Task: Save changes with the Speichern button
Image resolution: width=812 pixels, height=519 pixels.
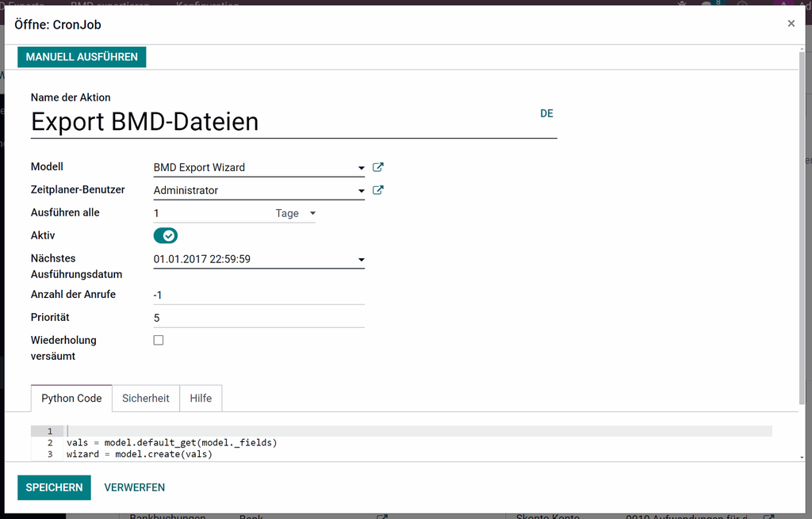Action: pyautogui.click(x=54, y=487)
